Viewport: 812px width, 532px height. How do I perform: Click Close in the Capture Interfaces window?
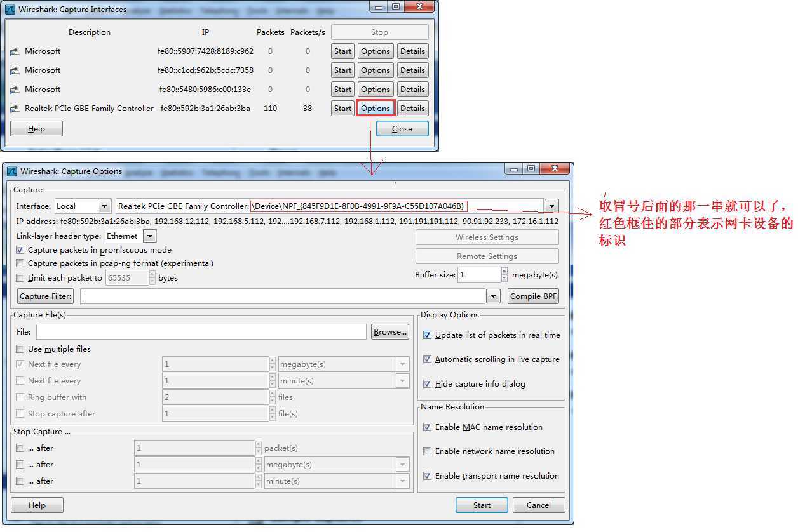coord(402,128)
